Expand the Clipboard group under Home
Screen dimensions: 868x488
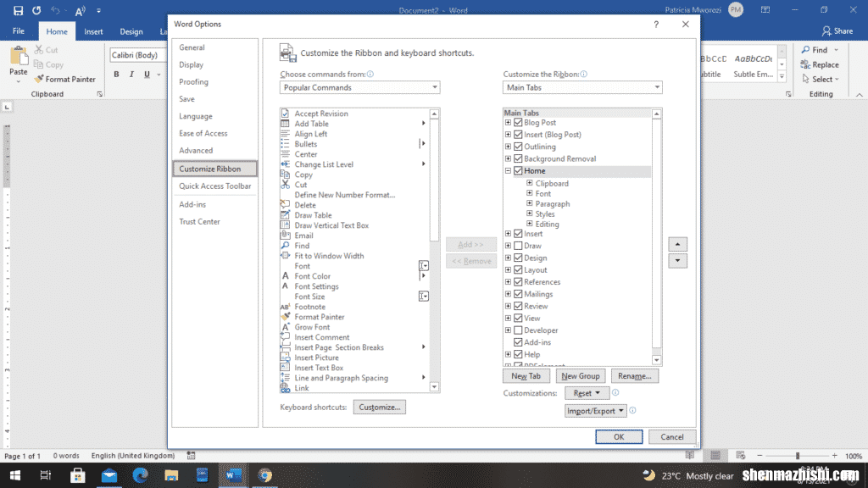[x=530, y=183]
